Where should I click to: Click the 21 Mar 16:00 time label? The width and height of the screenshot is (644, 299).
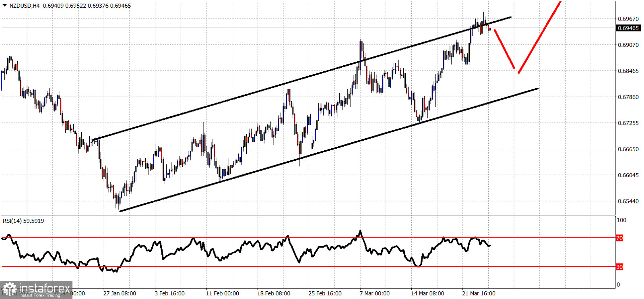click(x=479, y=293)
